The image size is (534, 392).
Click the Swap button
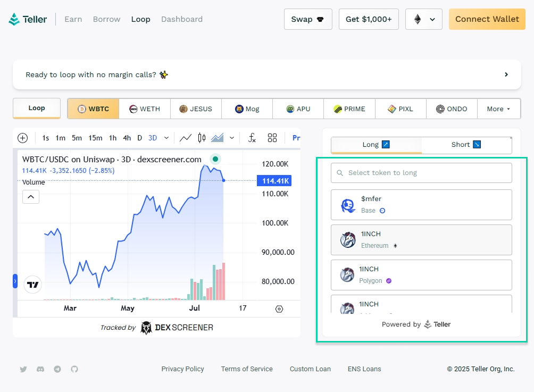308,19
